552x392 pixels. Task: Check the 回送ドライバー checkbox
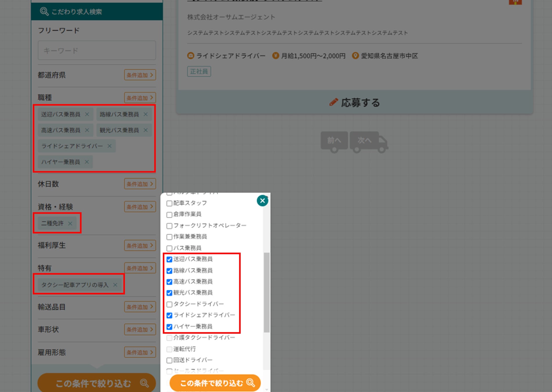click(169, 360)
